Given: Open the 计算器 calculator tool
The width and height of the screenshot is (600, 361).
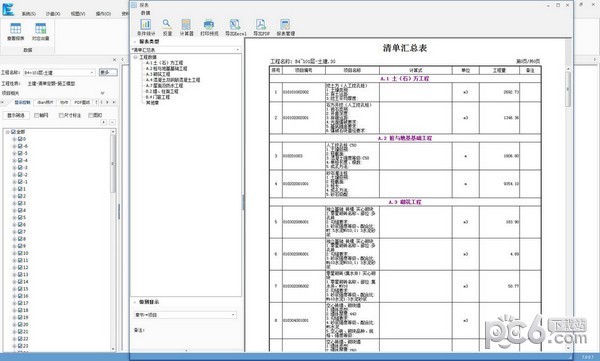Looking at the screenshot, I should pyautogui.click(x=186, y=28).
